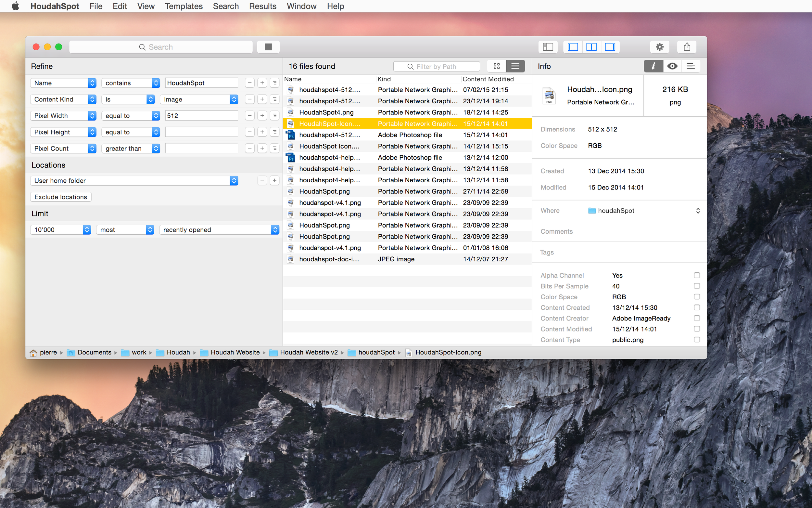Remove the Content Kind criterion

(x=249, y=99)
